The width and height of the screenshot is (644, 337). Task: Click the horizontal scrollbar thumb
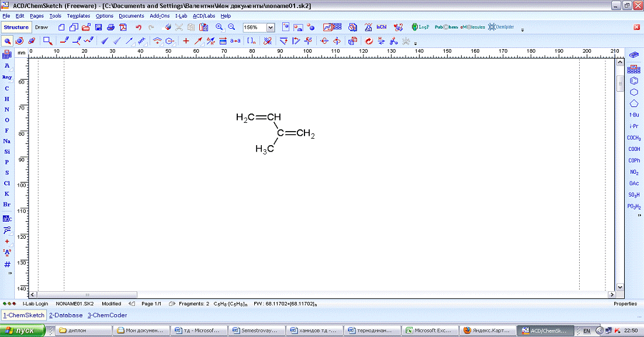click(88, 294)
